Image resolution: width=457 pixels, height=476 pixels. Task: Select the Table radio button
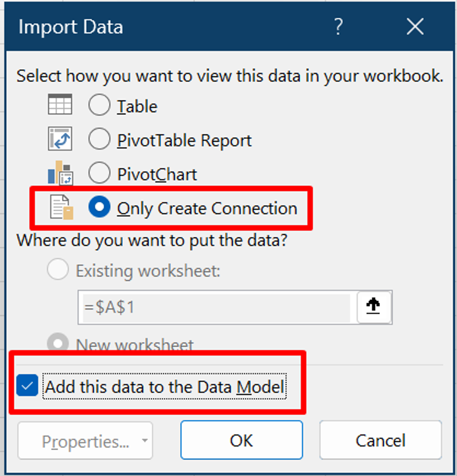click(x=99, y=105)
